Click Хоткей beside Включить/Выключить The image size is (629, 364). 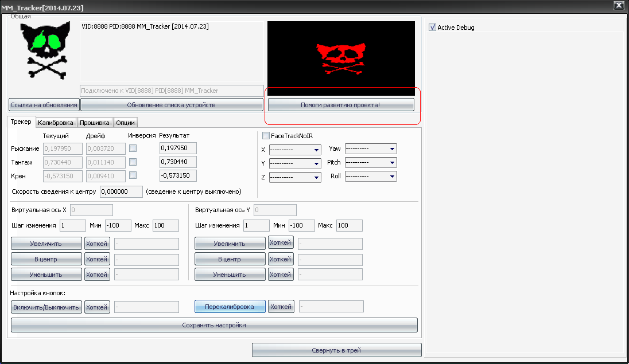97,307
